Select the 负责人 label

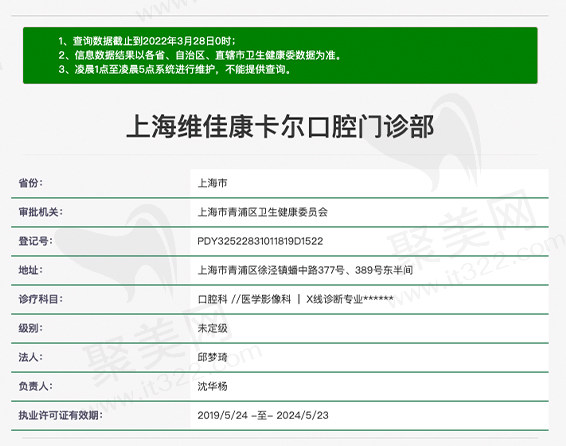pos(35,386)
